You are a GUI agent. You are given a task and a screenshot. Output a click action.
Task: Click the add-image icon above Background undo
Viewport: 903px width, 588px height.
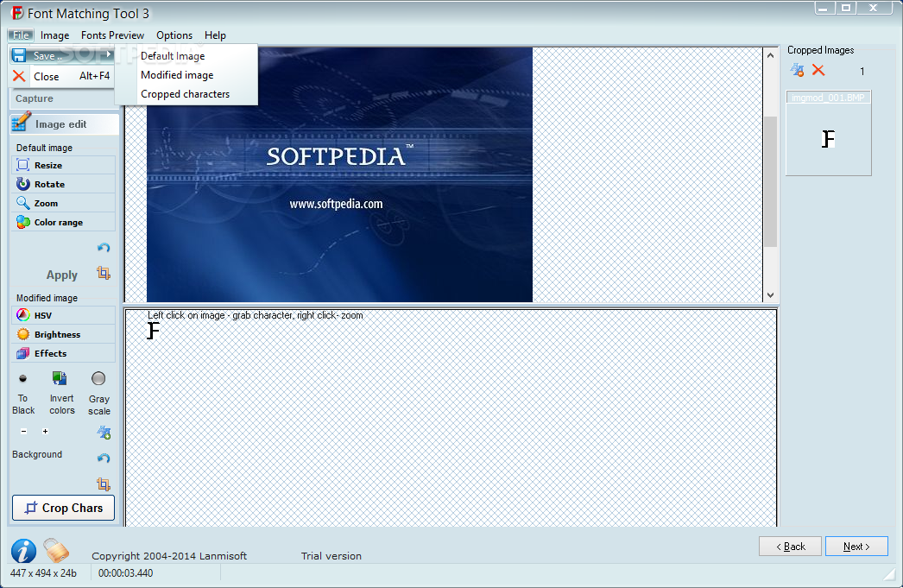(x=104, y=432)
